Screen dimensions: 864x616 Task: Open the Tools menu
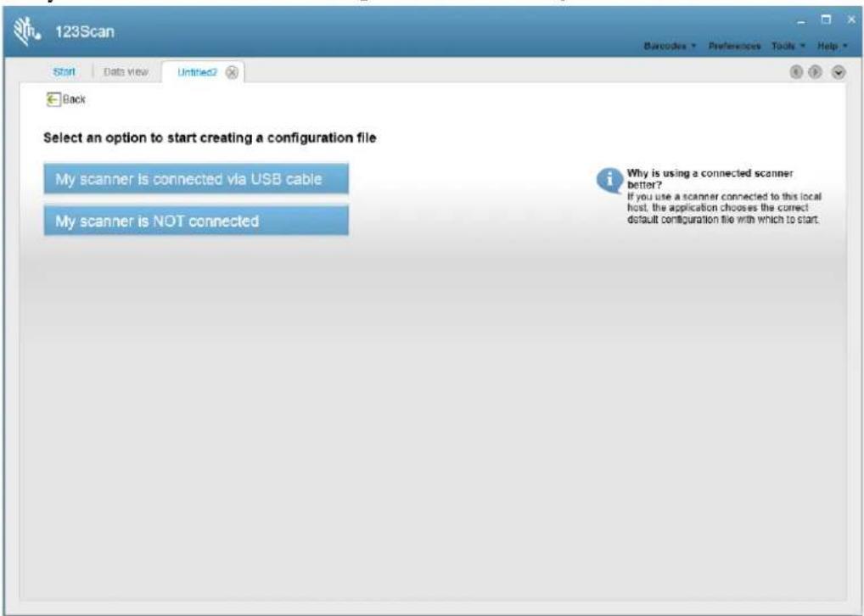tap(788, 46)
